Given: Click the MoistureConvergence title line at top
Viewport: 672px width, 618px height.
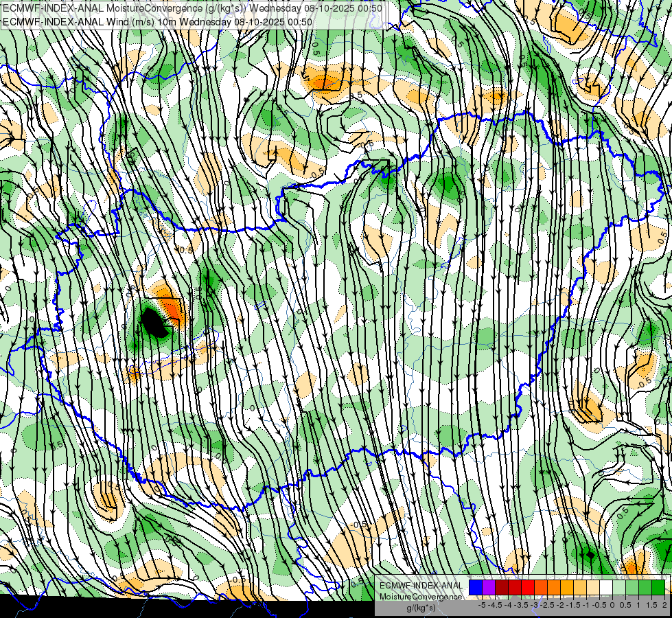Looking at the screenshot, I should click(192, 8).
